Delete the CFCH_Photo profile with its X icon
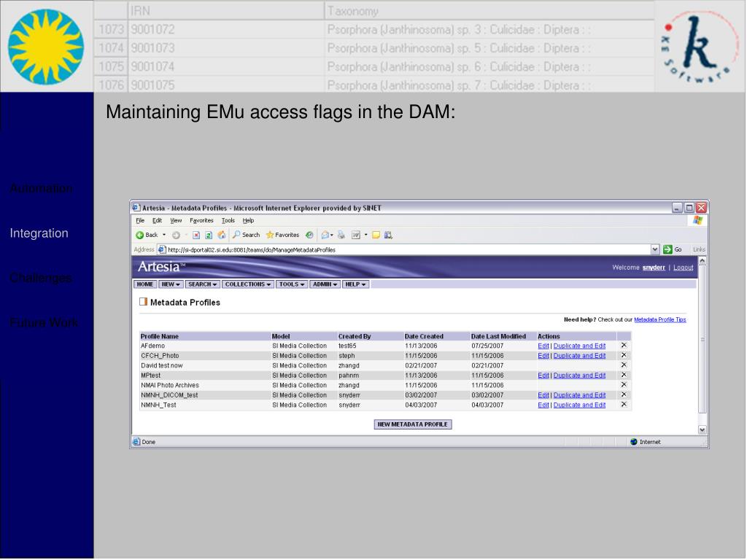Viewport: 747px width, 560px height. tap(624, 356)
